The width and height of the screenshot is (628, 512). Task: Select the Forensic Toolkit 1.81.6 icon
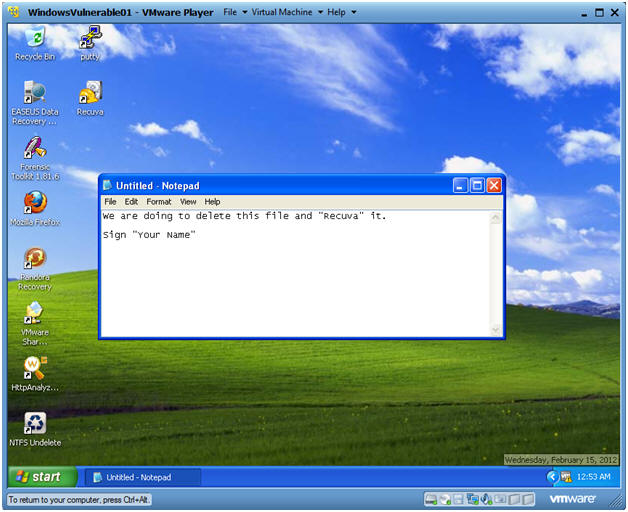(35, 158)
